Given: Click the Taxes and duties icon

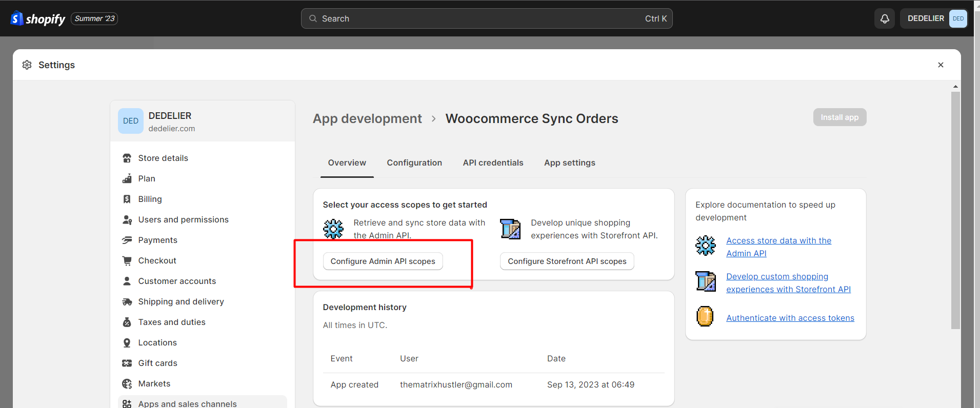Looking at the screenshot, I should coord(127,322).
